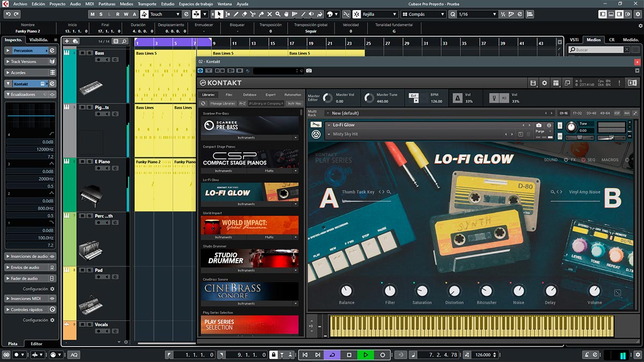Open the Espacios de trabajo menu
This screenshot has height=362, width=644.
click(x=196, y=4)
